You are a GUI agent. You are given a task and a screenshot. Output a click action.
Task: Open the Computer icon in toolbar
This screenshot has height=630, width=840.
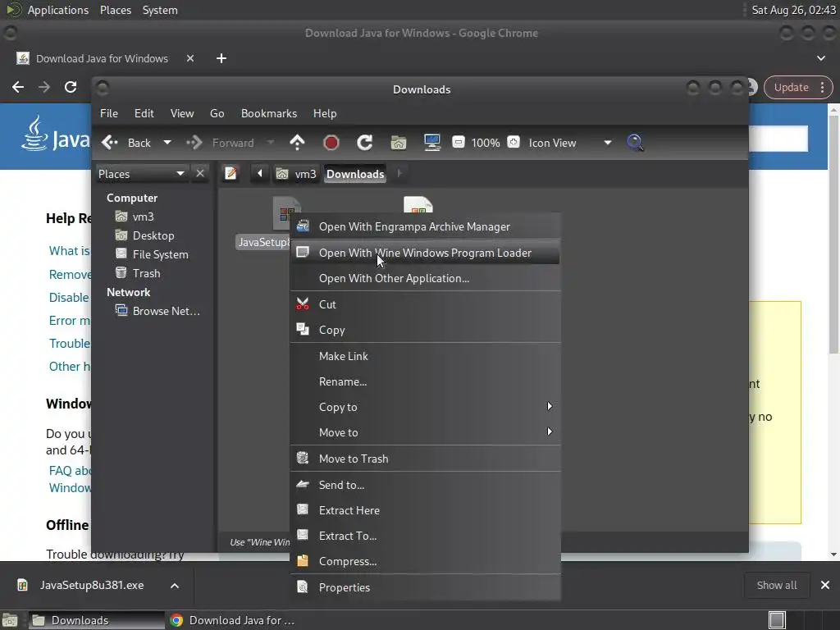(x=431, y=143)
